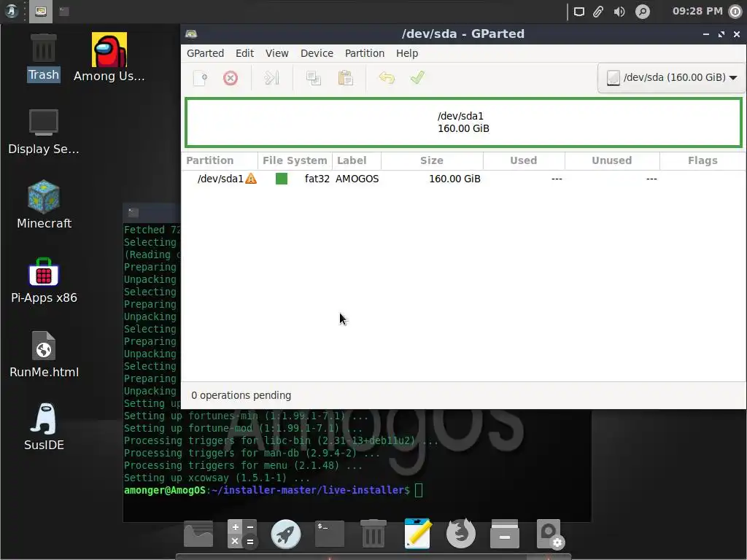Image resolution: width=747 pixels, height=560 pixels.
Task: Click the '0 operations pending' status text
Action: [241, 396]
